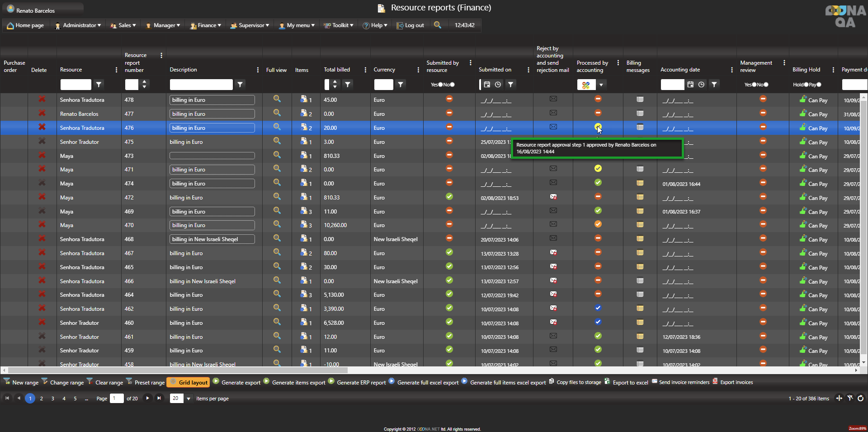Screen dimensions: 868x432
Task: Refresh the grid using bottom-right reload icon
Action: coord(860,398)
